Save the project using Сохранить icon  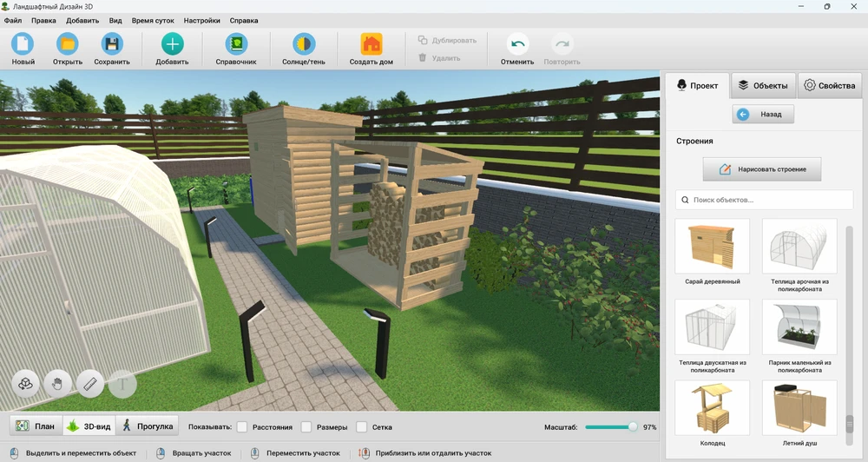click(112, 44)
